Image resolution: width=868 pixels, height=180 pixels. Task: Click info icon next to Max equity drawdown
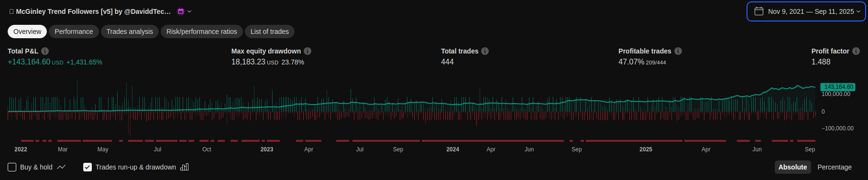[308, 51]
